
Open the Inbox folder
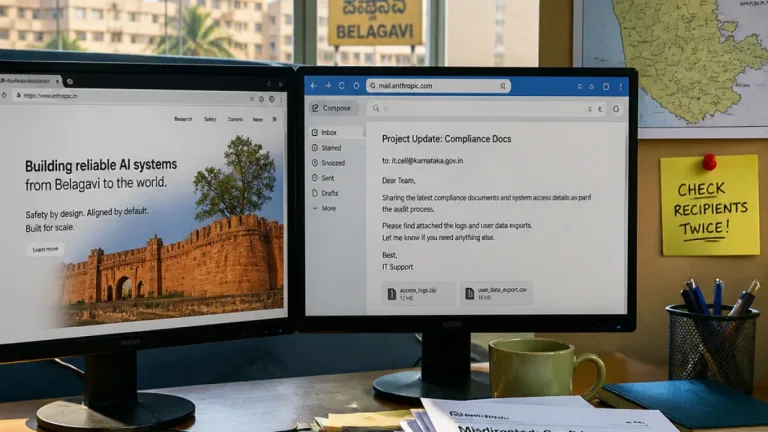[336, 132]
